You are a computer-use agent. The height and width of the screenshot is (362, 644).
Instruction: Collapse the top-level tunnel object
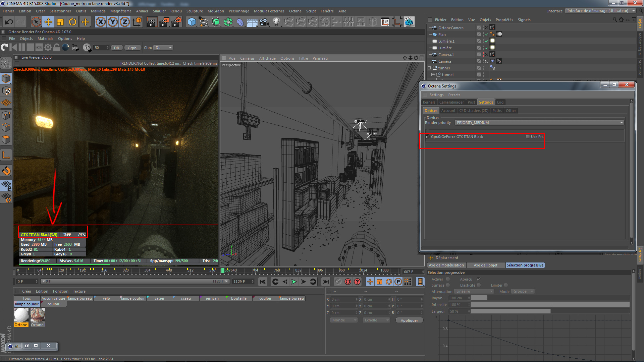(429, 68)
